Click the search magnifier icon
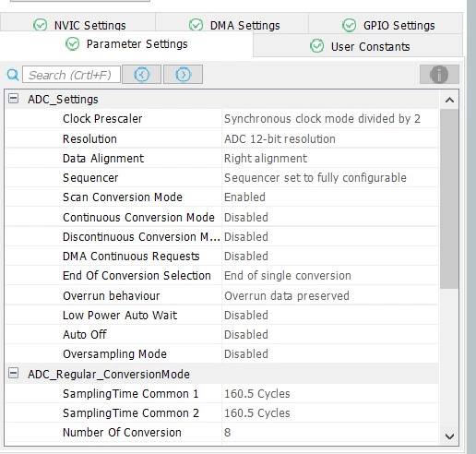The width and height of the screenshot is (476, 454). pos(13,75)
